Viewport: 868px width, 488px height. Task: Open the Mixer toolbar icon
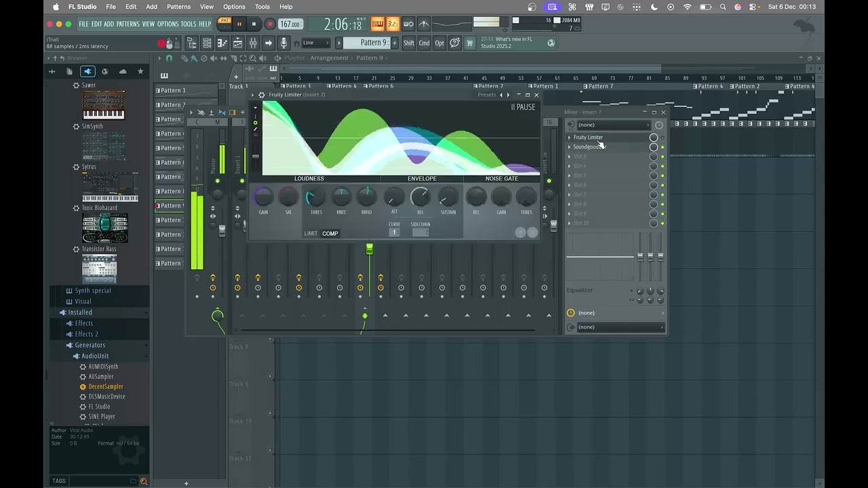[x=253, y=43]
